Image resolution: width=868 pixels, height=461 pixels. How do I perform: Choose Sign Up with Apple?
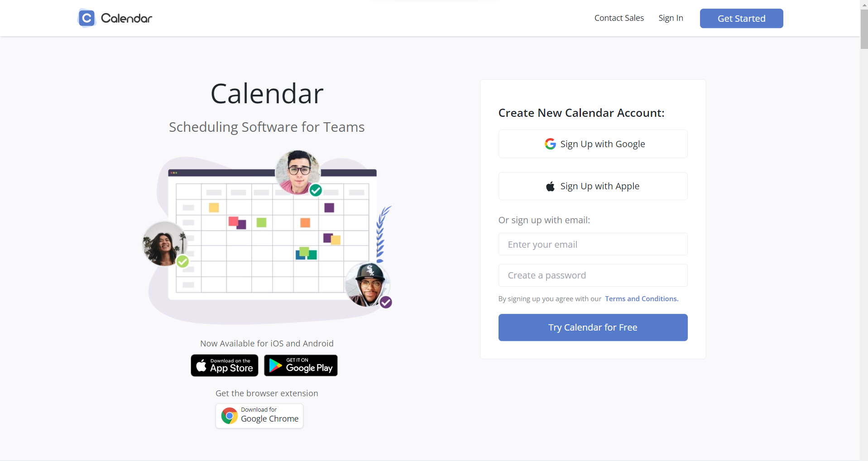(592, 186)
